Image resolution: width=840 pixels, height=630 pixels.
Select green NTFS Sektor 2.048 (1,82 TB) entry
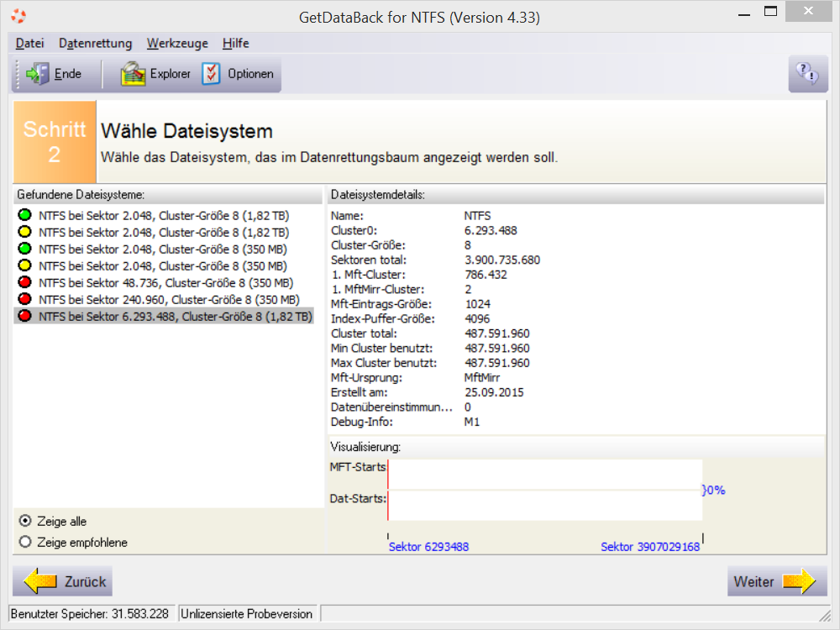pos(154,215)
